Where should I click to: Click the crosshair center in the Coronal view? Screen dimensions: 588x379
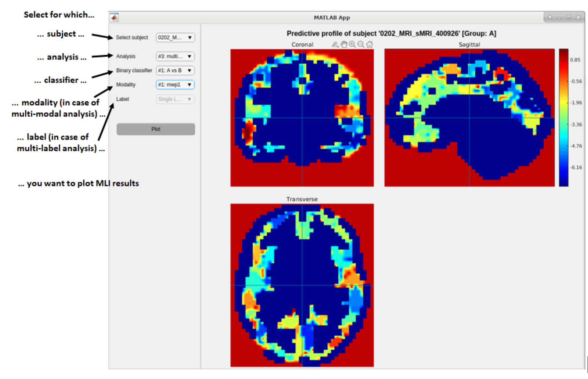point(301,117)
